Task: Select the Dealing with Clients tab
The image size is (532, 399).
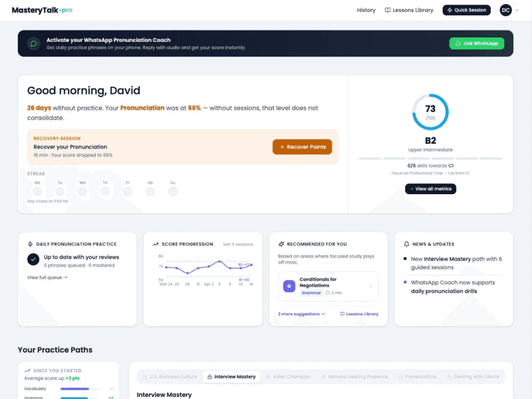Action: click(x=473, y=376)
